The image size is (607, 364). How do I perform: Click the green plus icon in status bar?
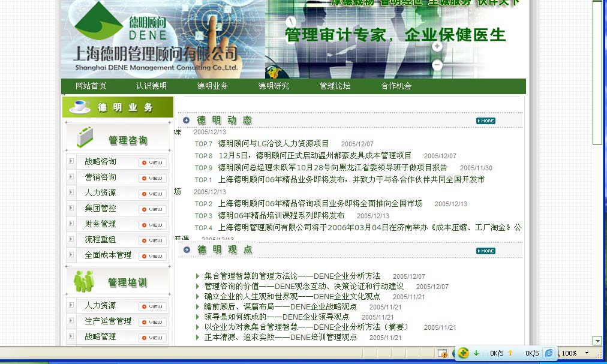click(463, 353)
